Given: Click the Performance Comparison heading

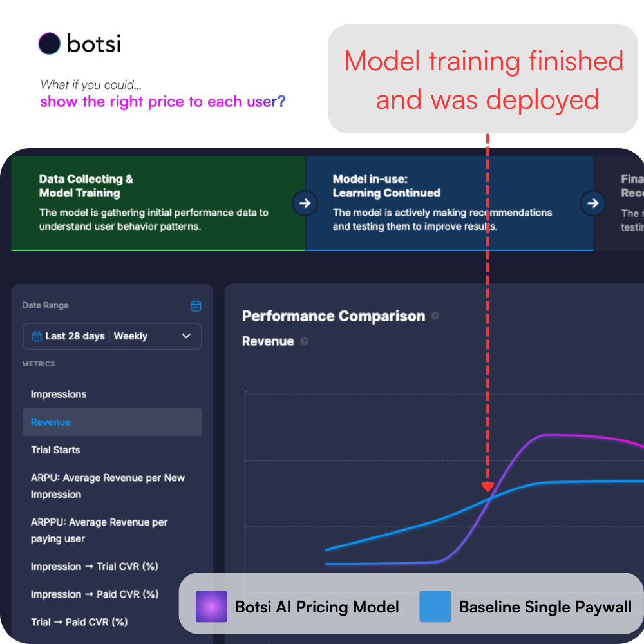Looking at the screenshot, I should (334, 316).
